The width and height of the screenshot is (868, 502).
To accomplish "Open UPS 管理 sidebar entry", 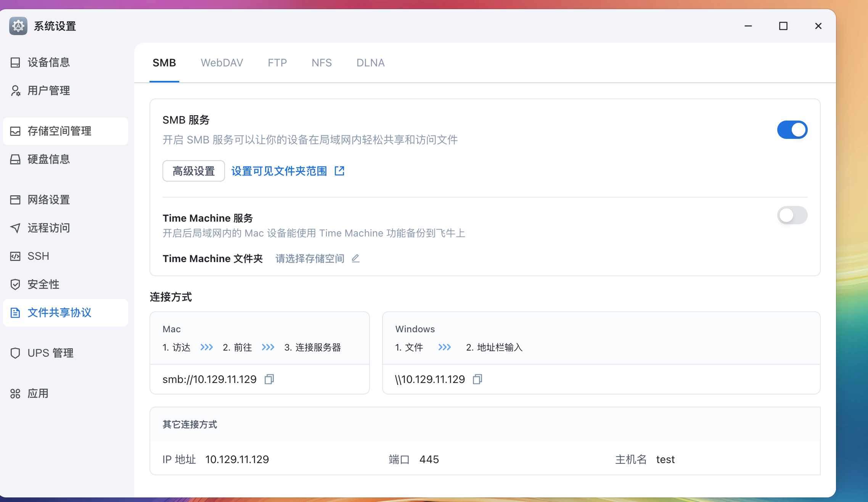I will point(66,353).
